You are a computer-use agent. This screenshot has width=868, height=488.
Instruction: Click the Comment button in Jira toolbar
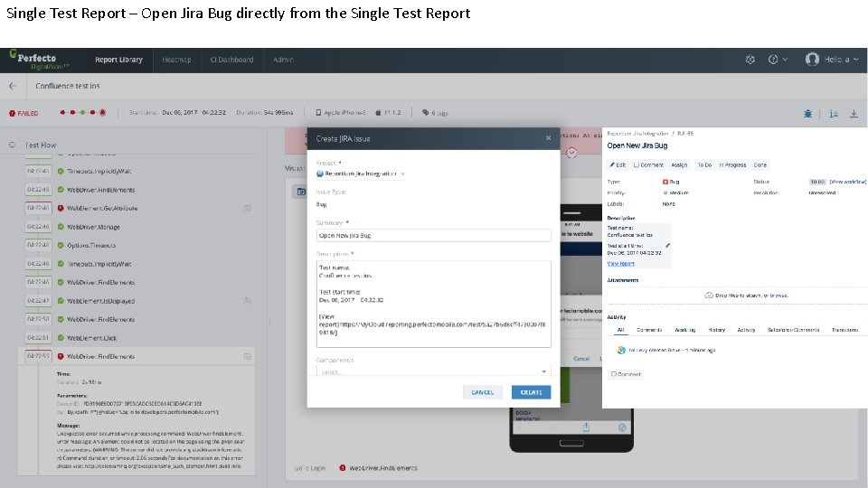(x=648, y=164)
